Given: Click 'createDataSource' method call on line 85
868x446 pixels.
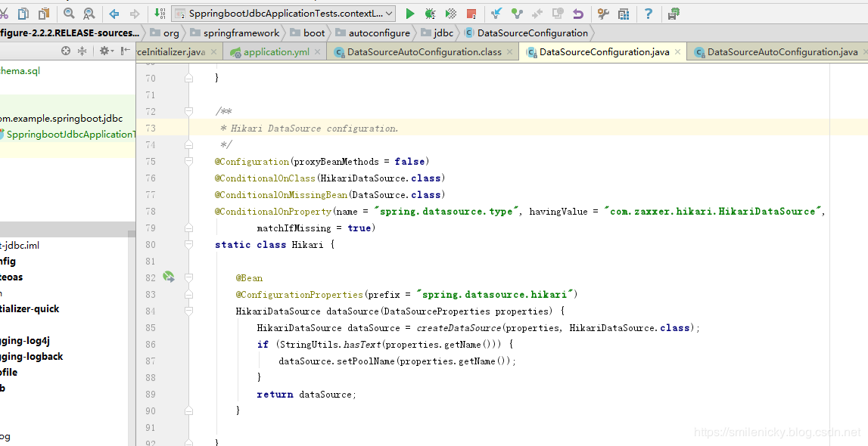Looking at the screenshot, I should [x=459, y=328].
